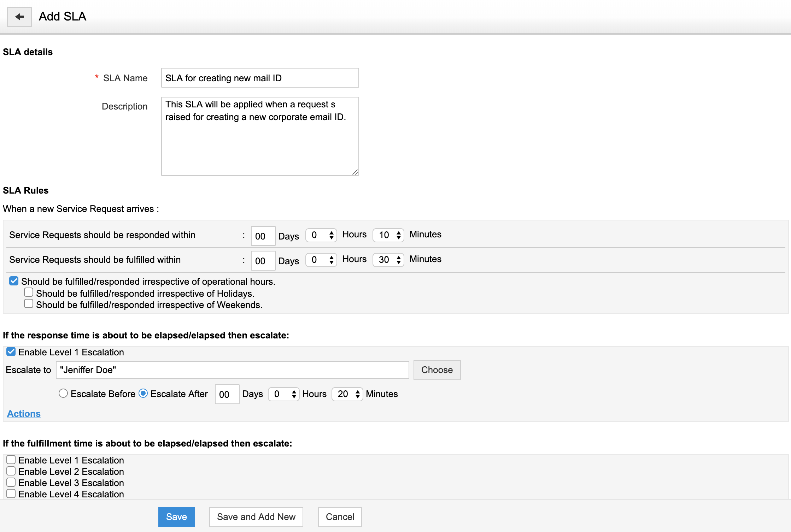Click the Escalate to text field
This screenshot has height=532, width=791.
point(232,370)
